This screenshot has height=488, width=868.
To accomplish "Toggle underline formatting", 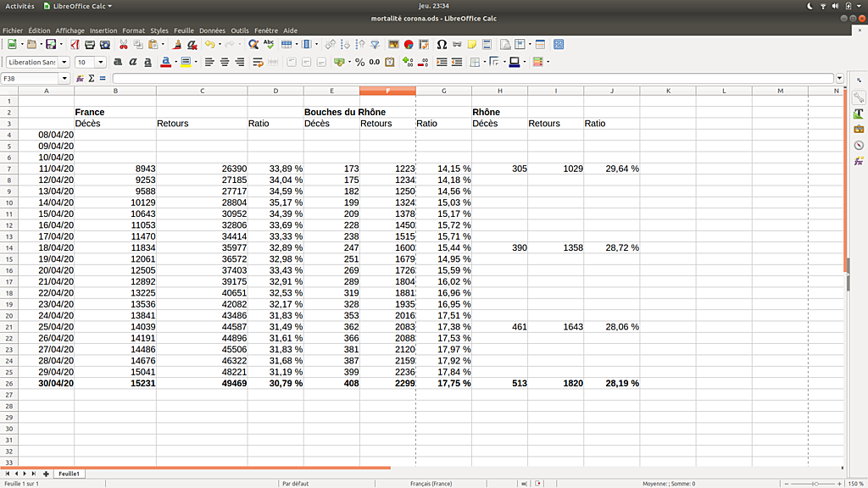I will point(147,62).
